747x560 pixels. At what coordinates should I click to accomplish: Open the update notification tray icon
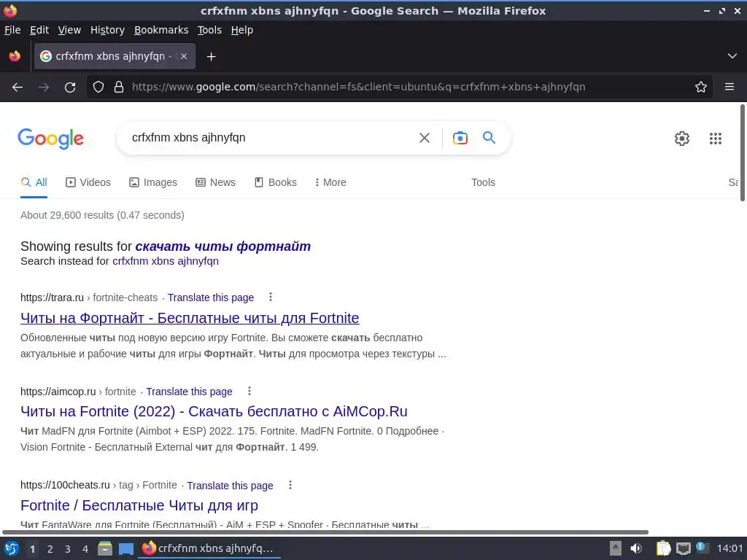point(702,548)
